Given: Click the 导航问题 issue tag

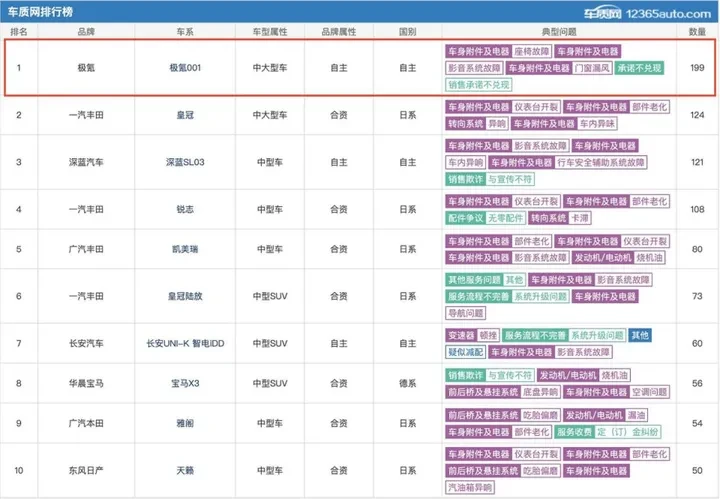Looking at the screenshot, I should click(466, 313).
